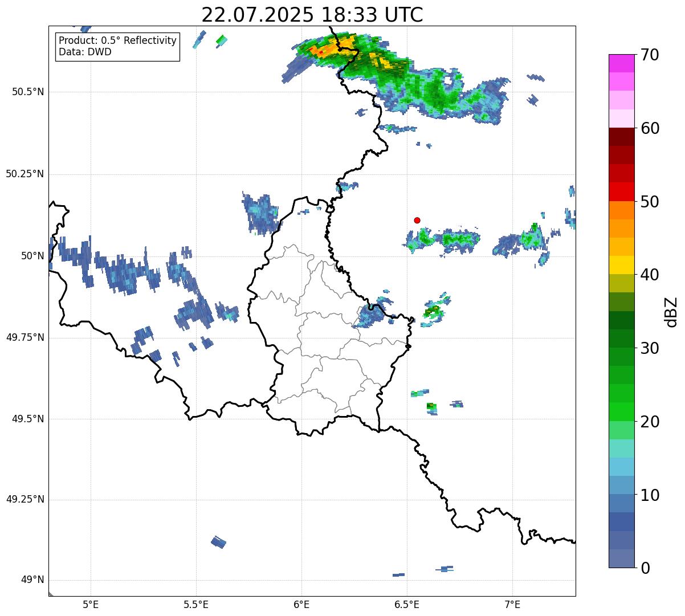Click the 49.25°N latitude label

(25, 499)
